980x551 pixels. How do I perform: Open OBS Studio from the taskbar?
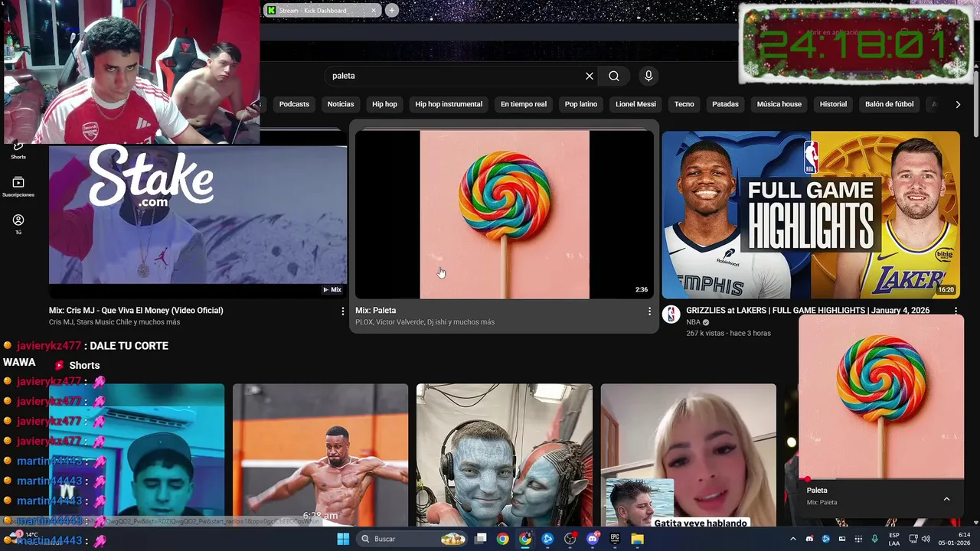point(570,539)
